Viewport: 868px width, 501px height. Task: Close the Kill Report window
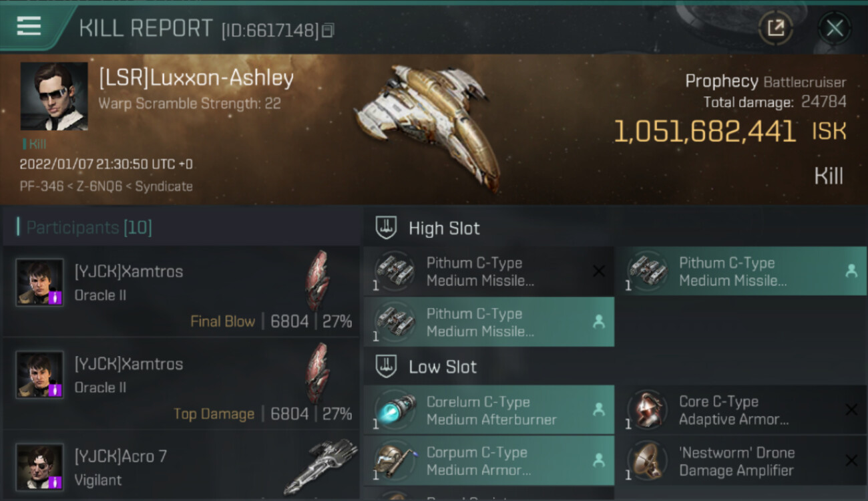[x=835, y=28]
